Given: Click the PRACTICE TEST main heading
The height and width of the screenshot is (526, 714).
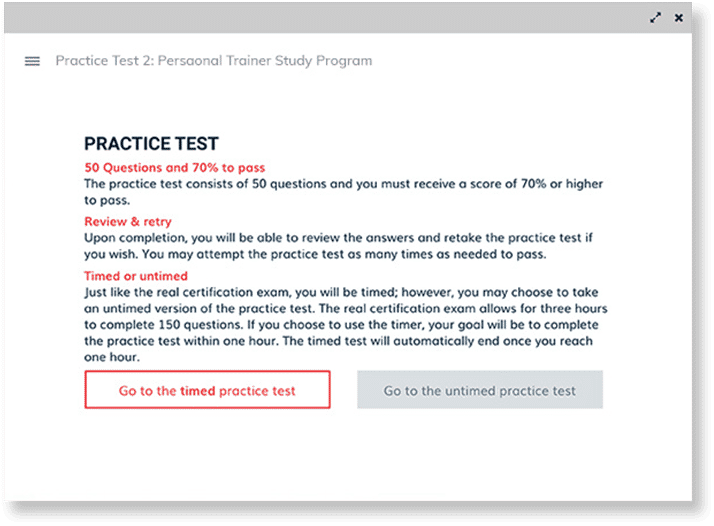Looking at the screenshot, I should pos(151,144).
